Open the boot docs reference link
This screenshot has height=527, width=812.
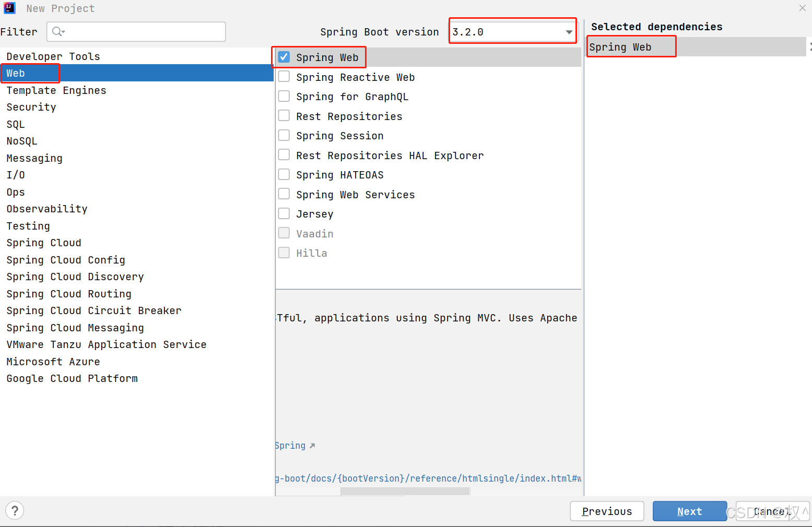(429, 478)
